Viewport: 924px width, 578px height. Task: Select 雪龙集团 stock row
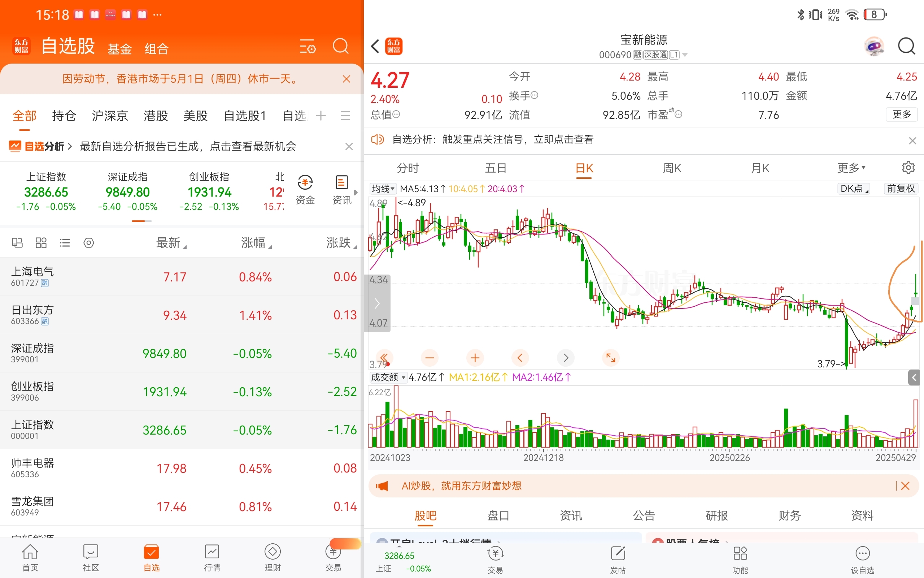[x=181, y=506]
